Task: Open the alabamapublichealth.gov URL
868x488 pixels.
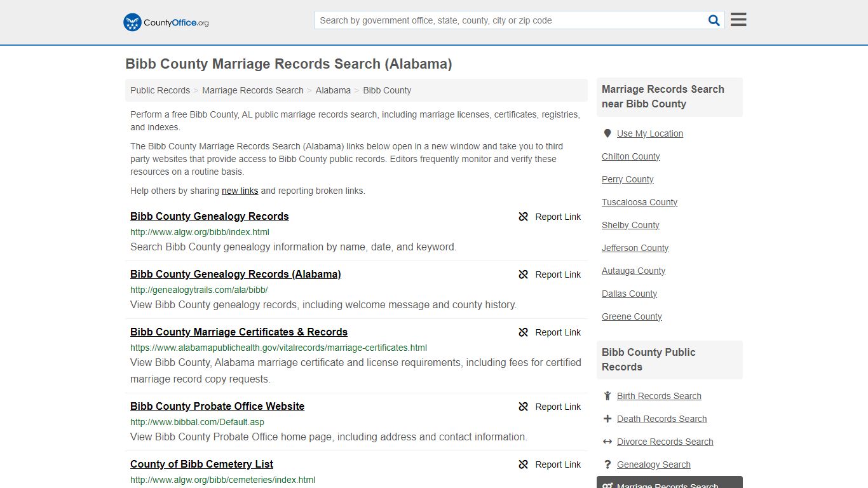Action: [278, 348]
